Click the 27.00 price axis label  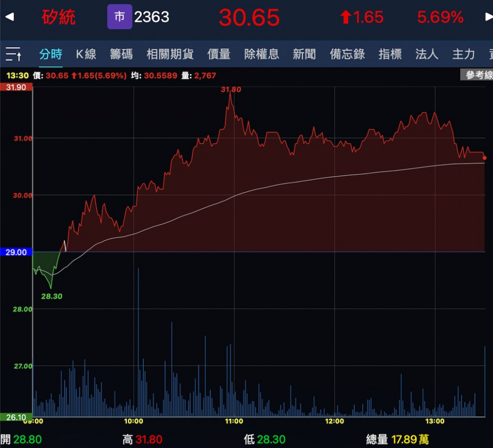23,366
